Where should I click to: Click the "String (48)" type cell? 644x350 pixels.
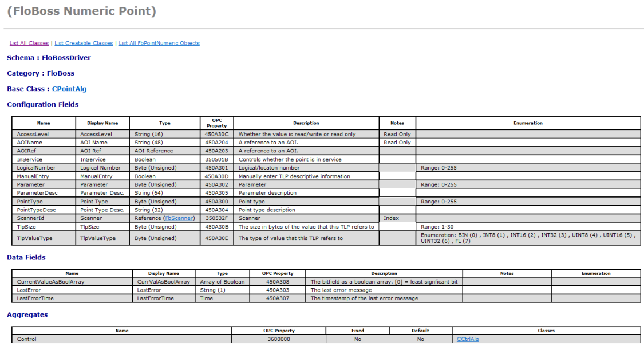[x=165, y=143]
